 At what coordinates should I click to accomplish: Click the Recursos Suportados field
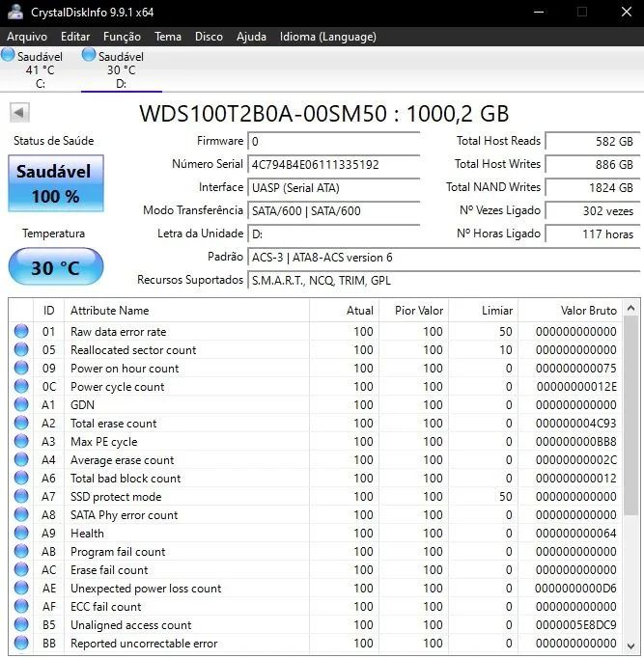click(x=444, y=281)
